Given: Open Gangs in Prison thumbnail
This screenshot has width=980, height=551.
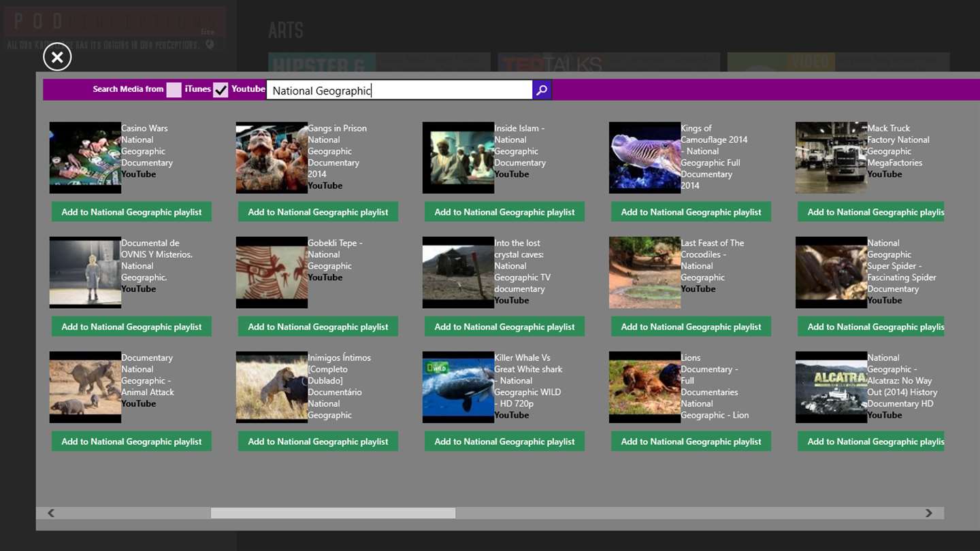Looking at the screenshot, I should [x=272, y=158].
